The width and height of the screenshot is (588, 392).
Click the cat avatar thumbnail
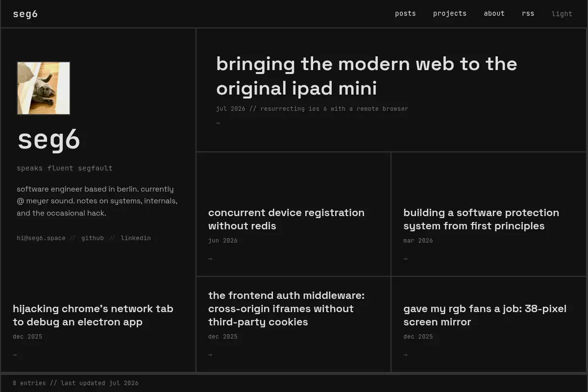44,88
